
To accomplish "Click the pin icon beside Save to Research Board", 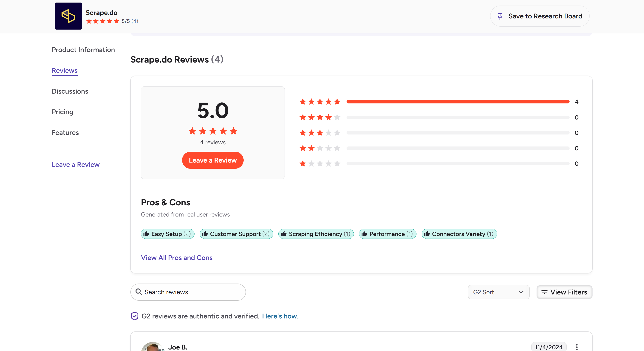I will (500, 16).
